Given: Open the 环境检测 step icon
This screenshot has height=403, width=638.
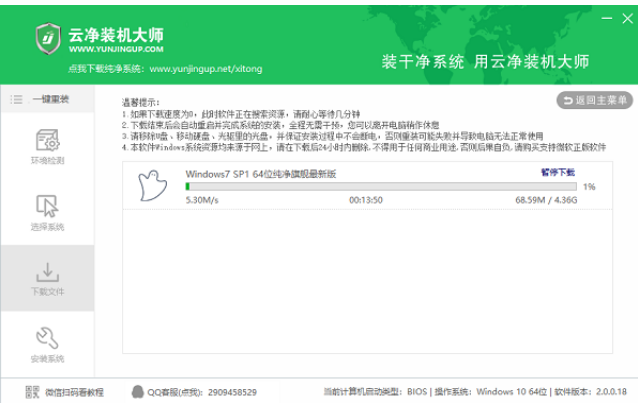Looking at the screenshot, I should (47, 140).
